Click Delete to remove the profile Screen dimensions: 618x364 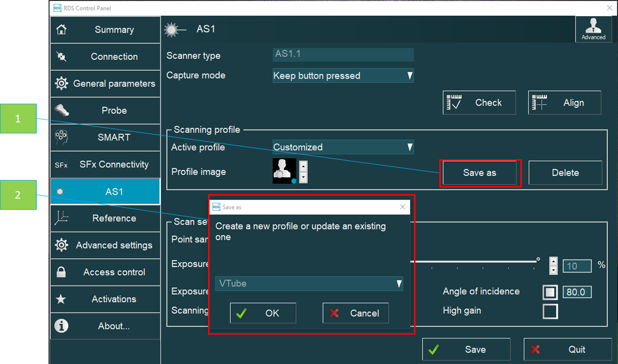click(565, 172)
